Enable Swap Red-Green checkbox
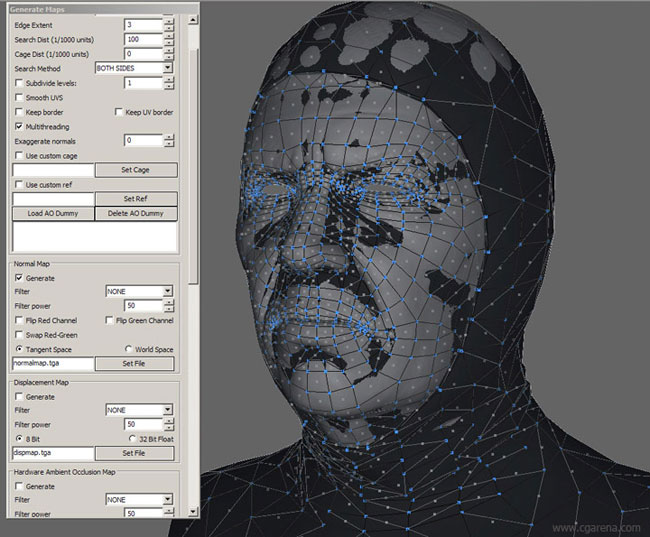 tap(19, 335)
